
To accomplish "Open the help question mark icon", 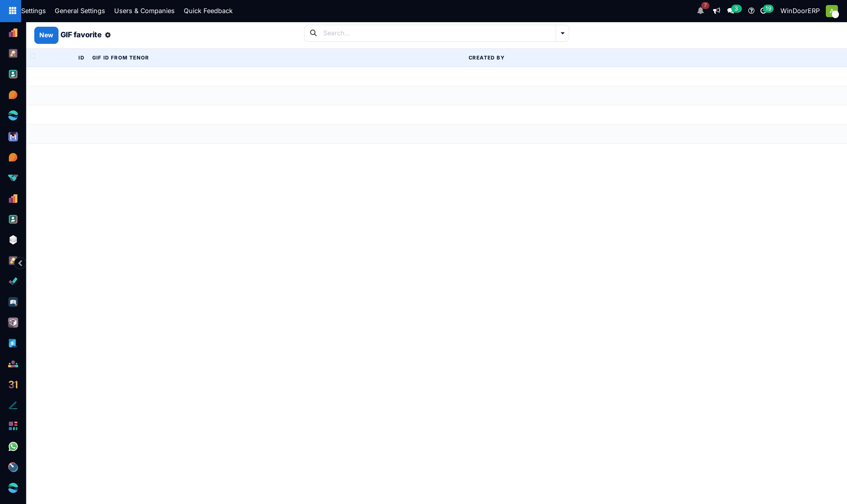I will click(751, 11).
